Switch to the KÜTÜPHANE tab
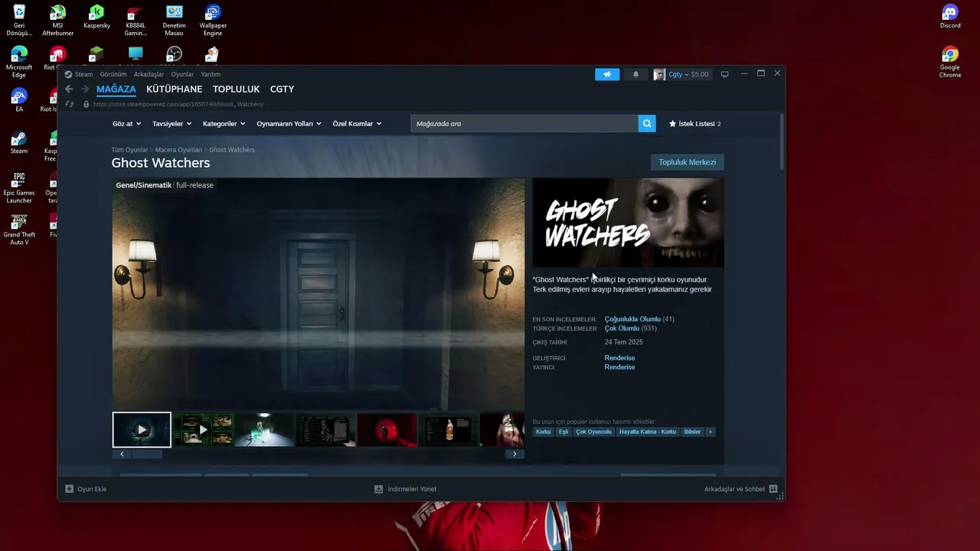Viewport: 980px width, 551px height. tap(175, 89)
